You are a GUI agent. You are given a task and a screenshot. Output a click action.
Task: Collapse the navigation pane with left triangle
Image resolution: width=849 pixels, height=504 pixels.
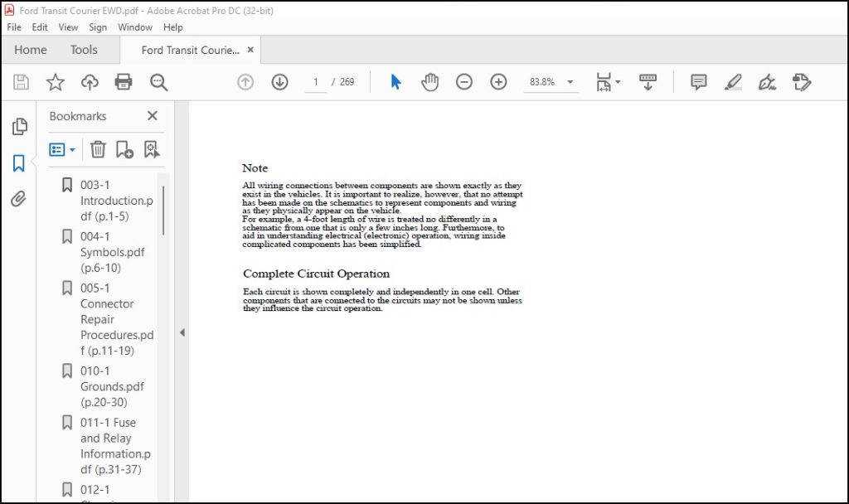[x=182, y=332]
